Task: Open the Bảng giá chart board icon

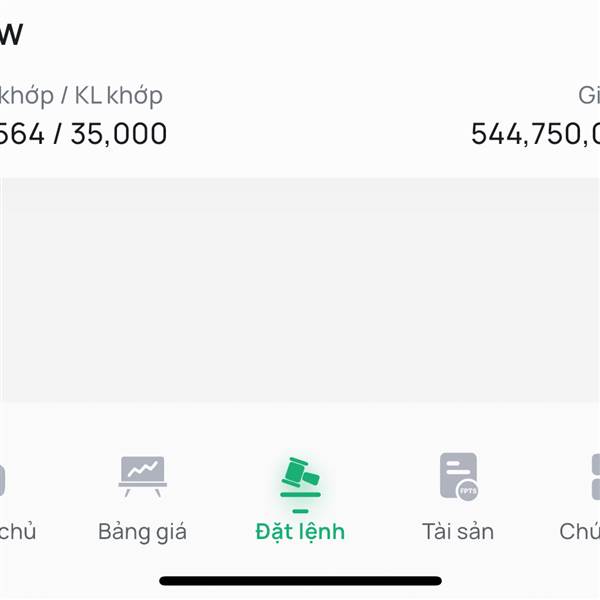Action: (143, 476)
